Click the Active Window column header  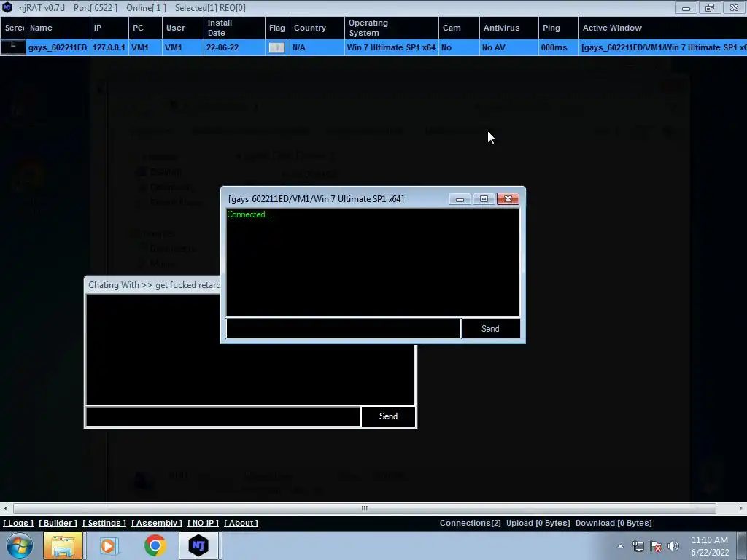click(662, 28)
